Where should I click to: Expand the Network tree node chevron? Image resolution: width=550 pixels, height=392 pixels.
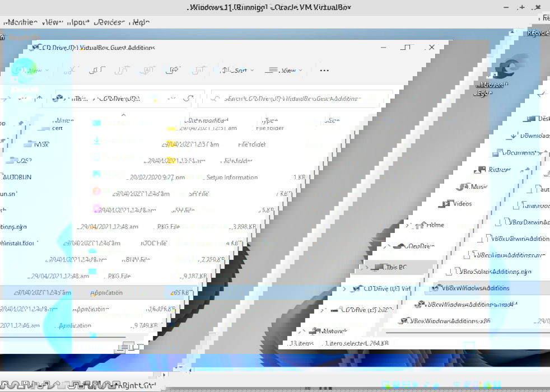(302, 330)
